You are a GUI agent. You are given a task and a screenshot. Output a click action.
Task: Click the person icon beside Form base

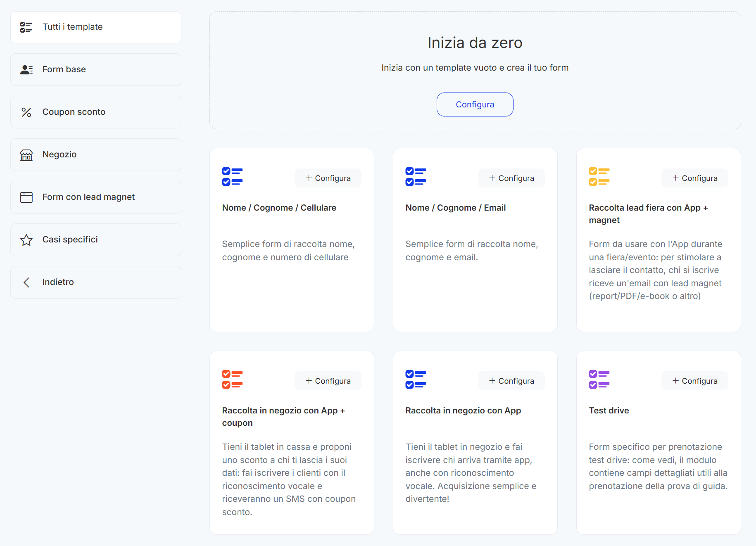pos(26,70)
